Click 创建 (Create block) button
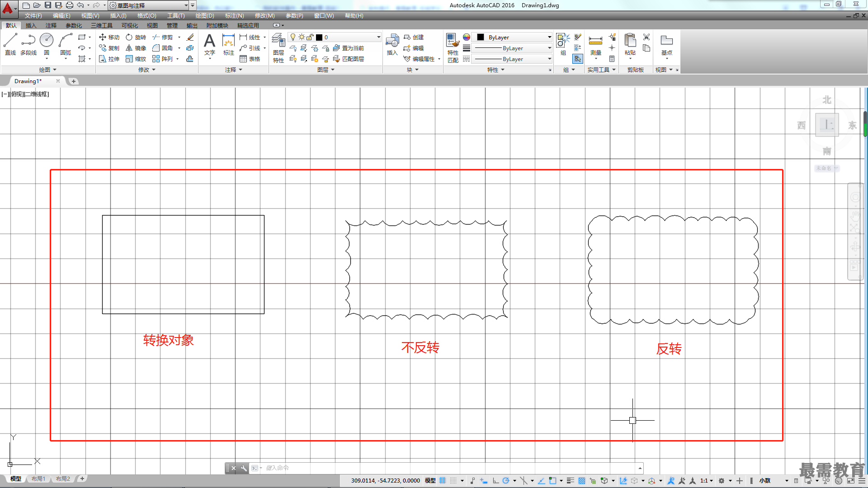Screen dimensions: 868x488 coord(414,37)
